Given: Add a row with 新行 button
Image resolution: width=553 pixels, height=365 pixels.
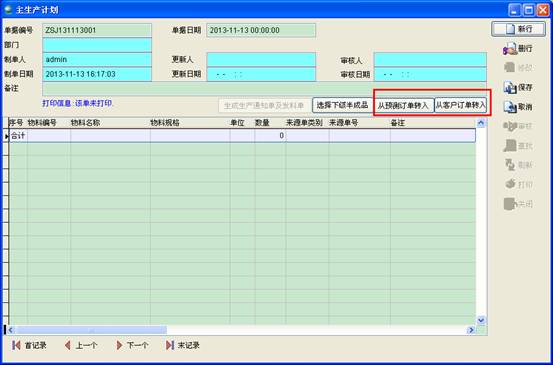Looking at the screenshot, I should click(518, 29).
